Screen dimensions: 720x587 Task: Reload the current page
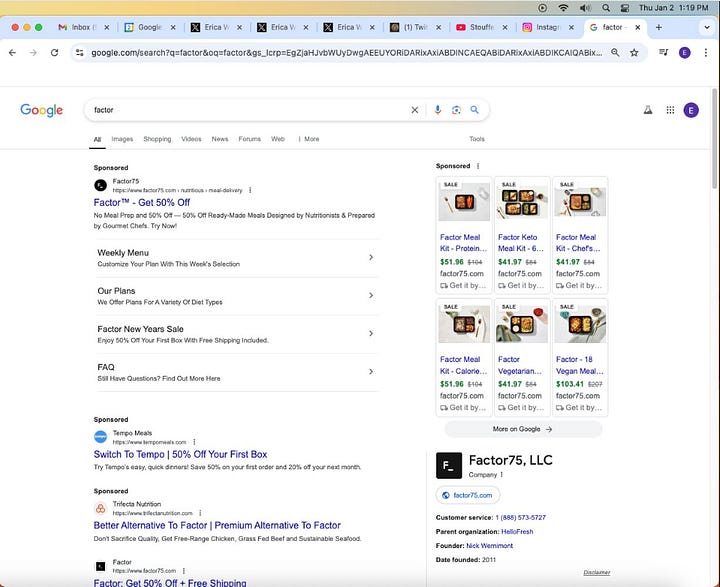coord(54,53)
